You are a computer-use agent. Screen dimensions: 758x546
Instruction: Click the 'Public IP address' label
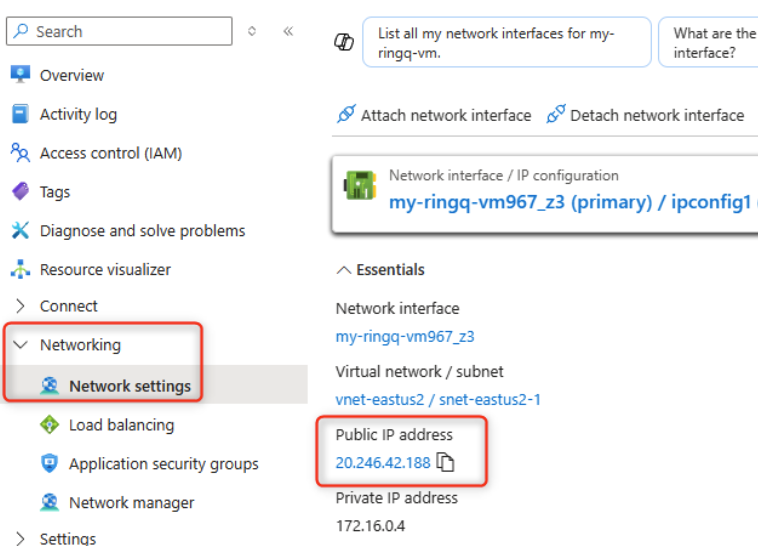(394, 435)
